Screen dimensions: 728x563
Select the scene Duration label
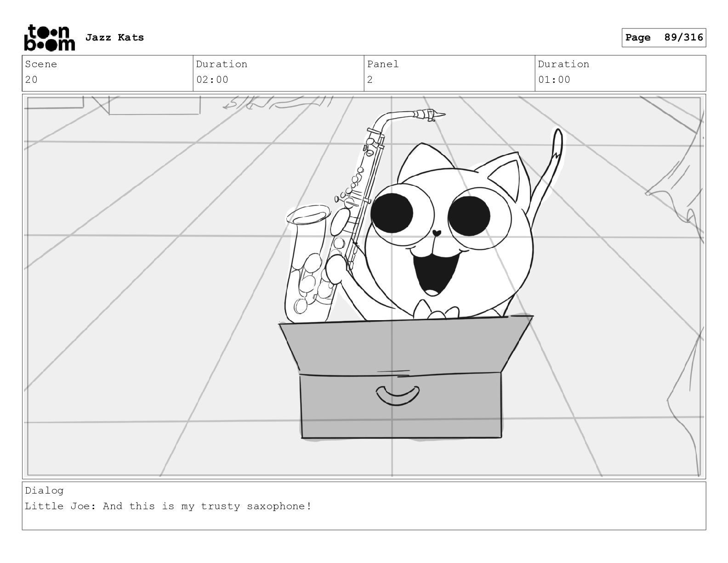(x=222, y=64)
